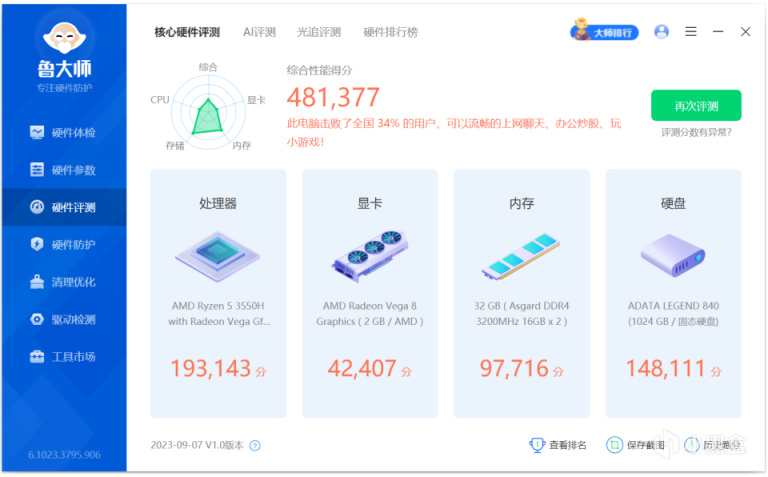Image resolution: width=768 pixels, height=477 pixels.
Task: Click the 处理器 card title
Action: click(218, 203)
